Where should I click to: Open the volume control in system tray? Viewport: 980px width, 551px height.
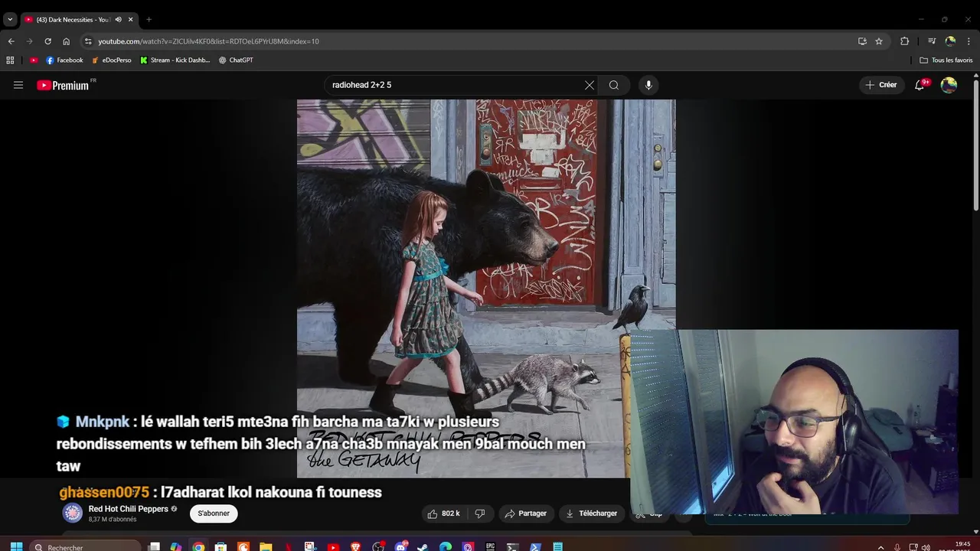pos(926,547)
